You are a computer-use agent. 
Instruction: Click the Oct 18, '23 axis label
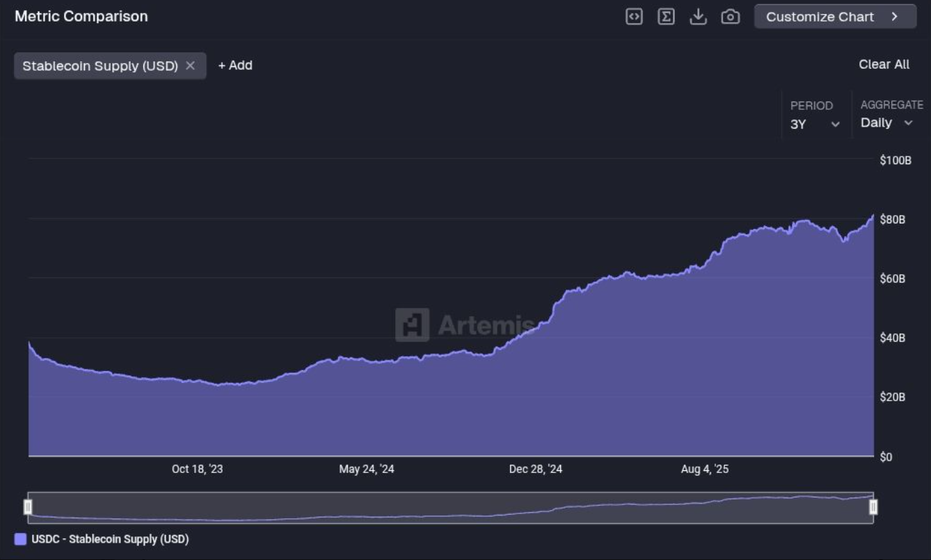pos(198,470)
